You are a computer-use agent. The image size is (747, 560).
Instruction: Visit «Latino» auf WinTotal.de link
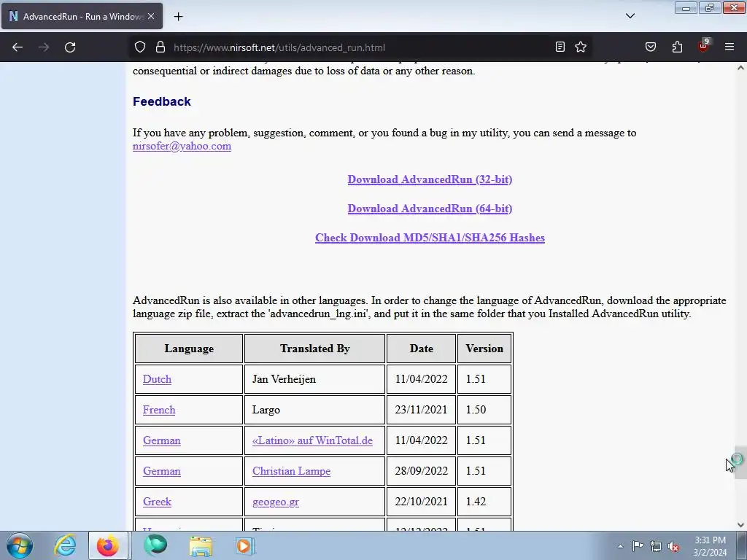tap(312, 440)
